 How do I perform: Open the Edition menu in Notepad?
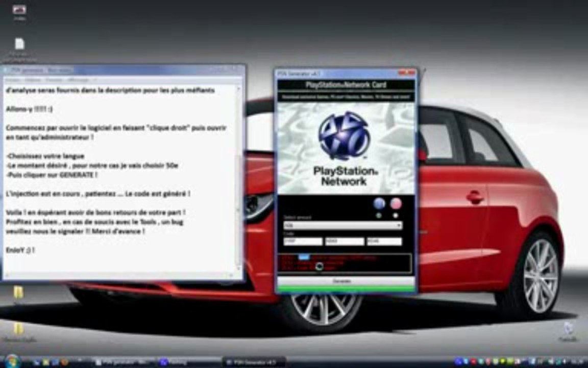(33, 80)
